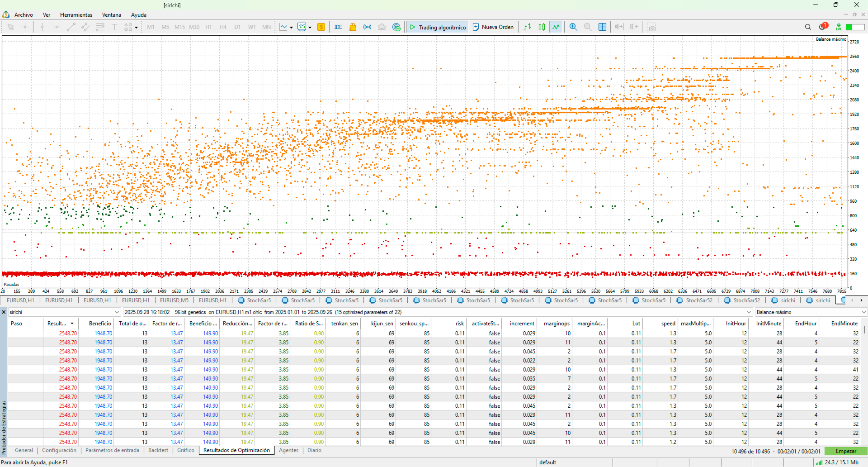This screenshot has height=467, width=868.
Task: Click the dollar sign trading icon
Action: (x=321, y=27)
